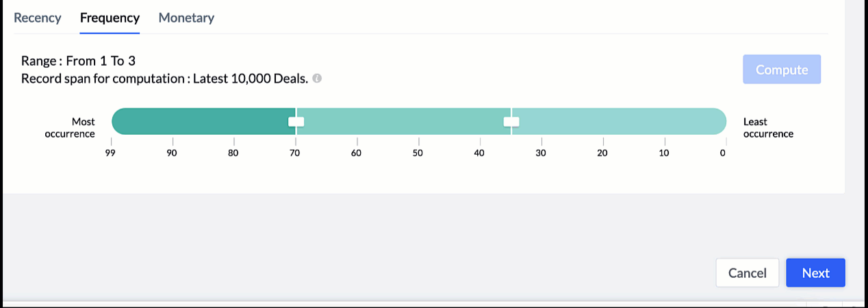Viewport: 868px width, 308px height.
Task: Click the 50 tick label under slider
Action: point(418,153)
